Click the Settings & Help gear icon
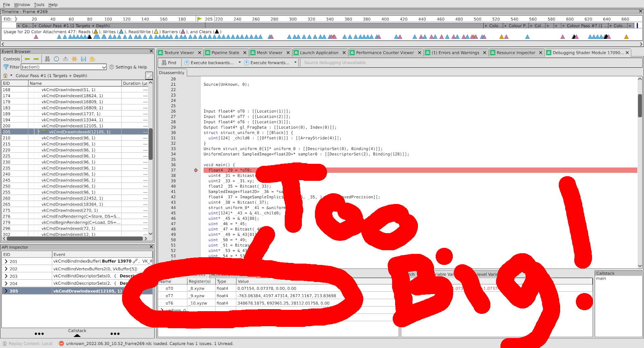Screen dimensions: 644x348 [x=112, y=67]
